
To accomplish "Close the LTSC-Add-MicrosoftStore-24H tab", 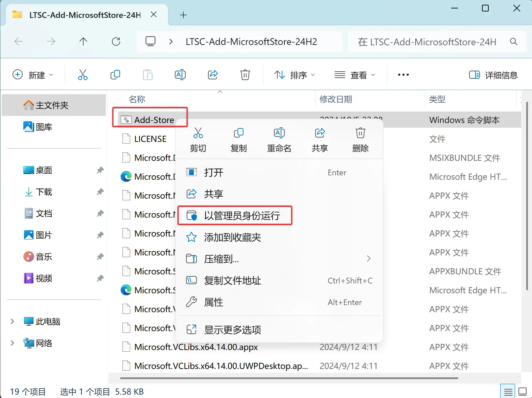I will tap(154, 15).
